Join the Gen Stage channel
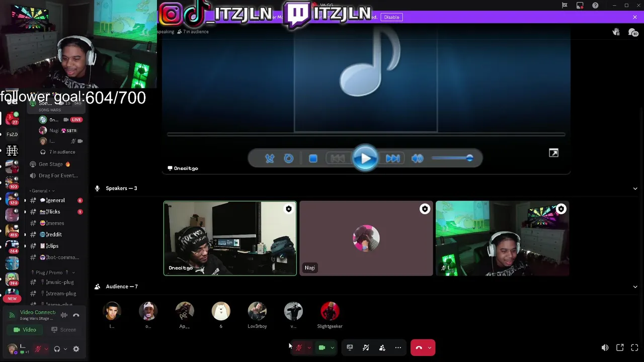The height and width of the screenshot is (362, 644). click(55, 164)
